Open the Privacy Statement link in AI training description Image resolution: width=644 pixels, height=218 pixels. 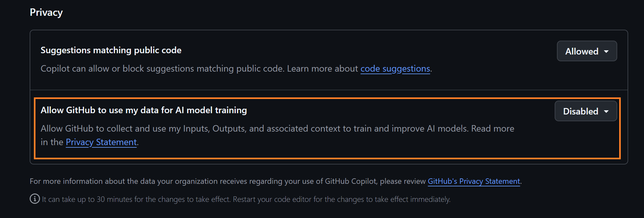point(101,142)
